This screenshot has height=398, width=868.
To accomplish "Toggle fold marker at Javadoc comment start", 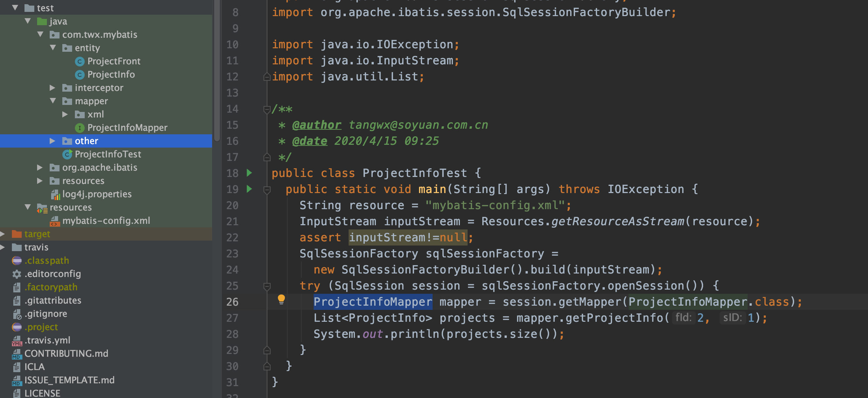I will coord(267,109).
